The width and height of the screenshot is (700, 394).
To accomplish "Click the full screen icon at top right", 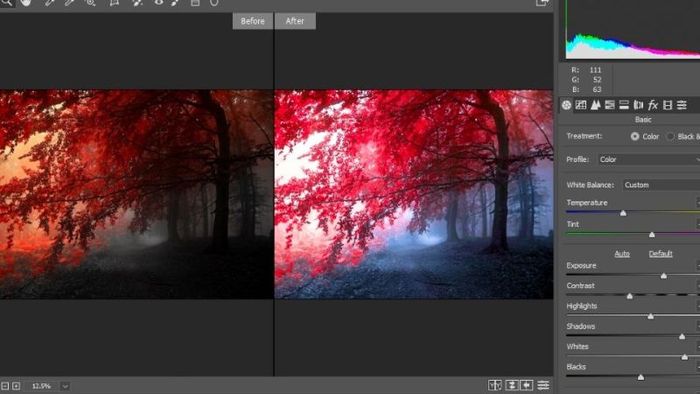I will pyautogui.click(x=542, y=3).
